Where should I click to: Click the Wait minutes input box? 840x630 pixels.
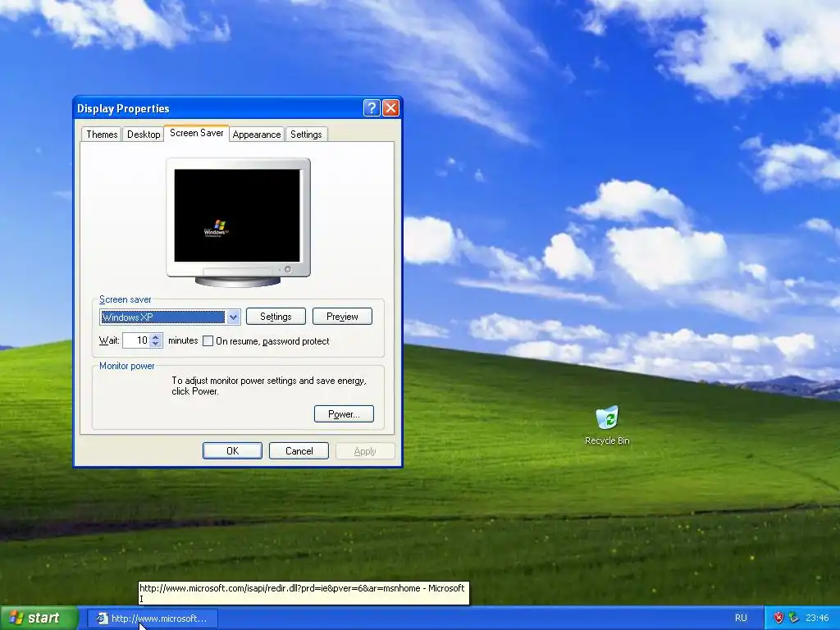pos(136,340)
